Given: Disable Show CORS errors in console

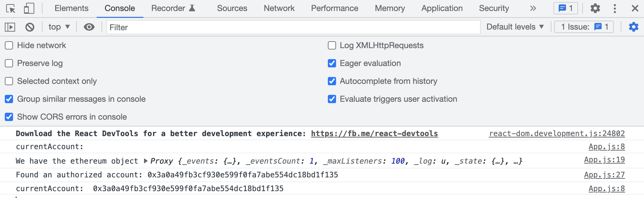Looking at the screenshot, I should 9,117.
